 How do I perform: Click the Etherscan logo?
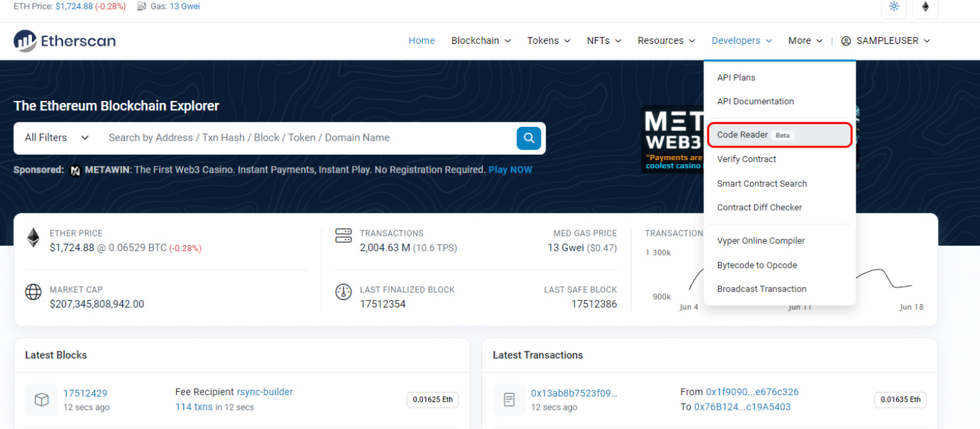pyautogui.click(x=64, y=41)
